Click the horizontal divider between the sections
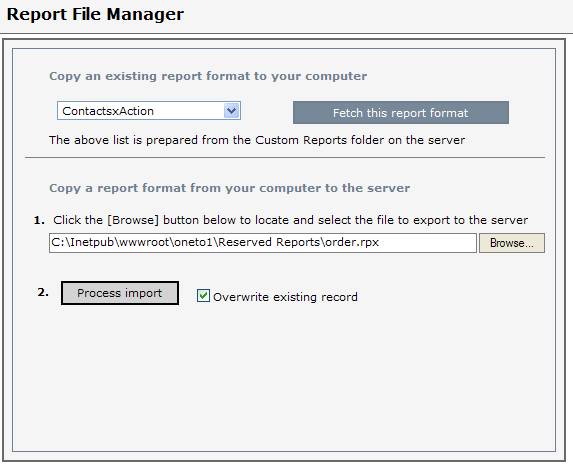This screenshot has width=573, height=467. click(x=285, y=157)
